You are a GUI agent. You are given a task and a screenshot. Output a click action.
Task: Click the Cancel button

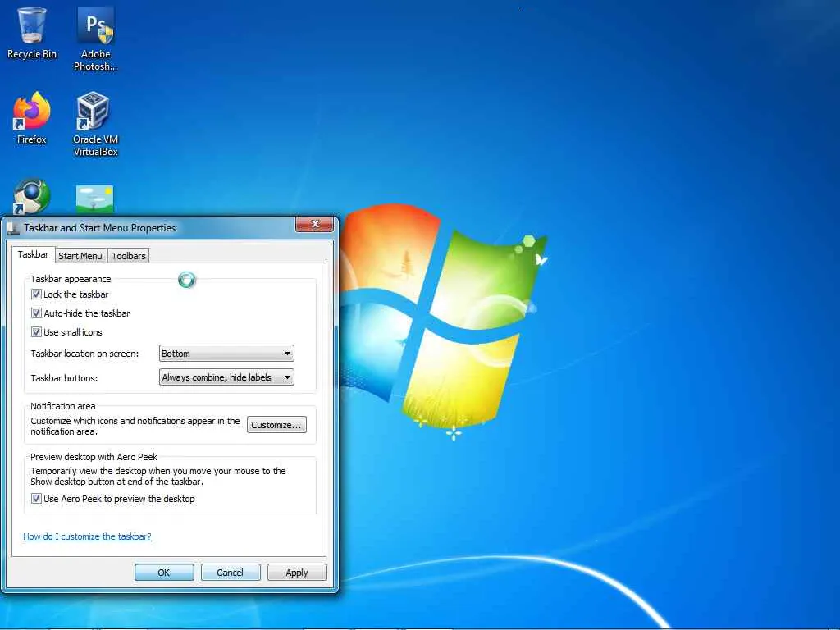[231, 572]
